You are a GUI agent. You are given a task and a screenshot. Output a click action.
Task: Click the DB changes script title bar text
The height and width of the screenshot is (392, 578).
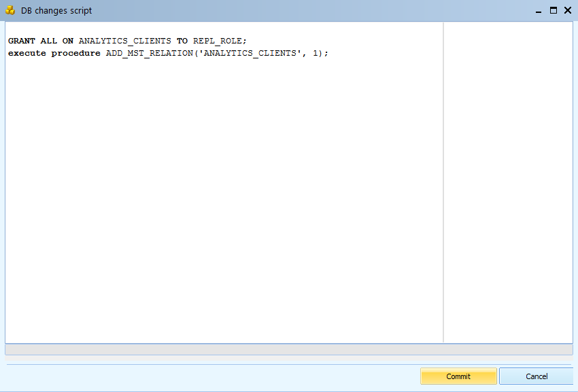[x=56, y=10]
